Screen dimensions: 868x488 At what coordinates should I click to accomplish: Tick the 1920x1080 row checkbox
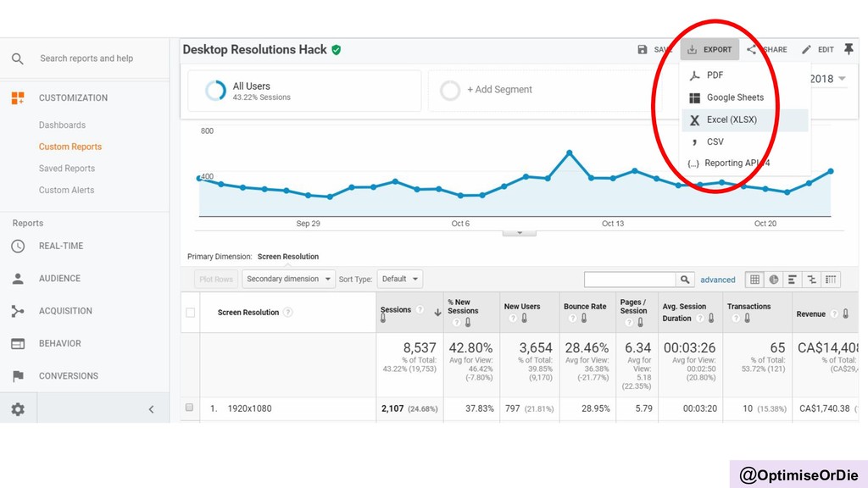(x=189, y=408)
